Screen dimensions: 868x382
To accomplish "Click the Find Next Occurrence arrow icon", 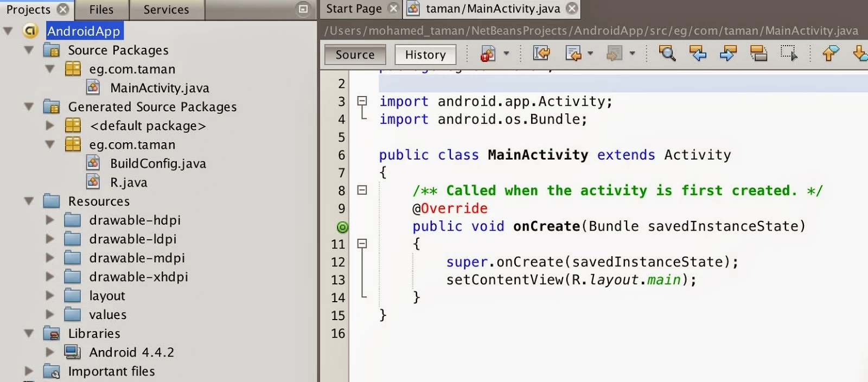I will click(727, 53).
